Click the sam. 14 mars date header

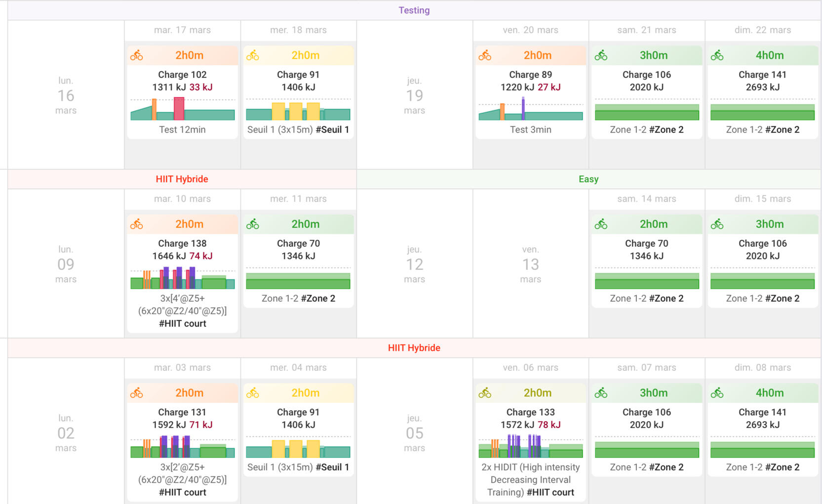click(647, 199)
